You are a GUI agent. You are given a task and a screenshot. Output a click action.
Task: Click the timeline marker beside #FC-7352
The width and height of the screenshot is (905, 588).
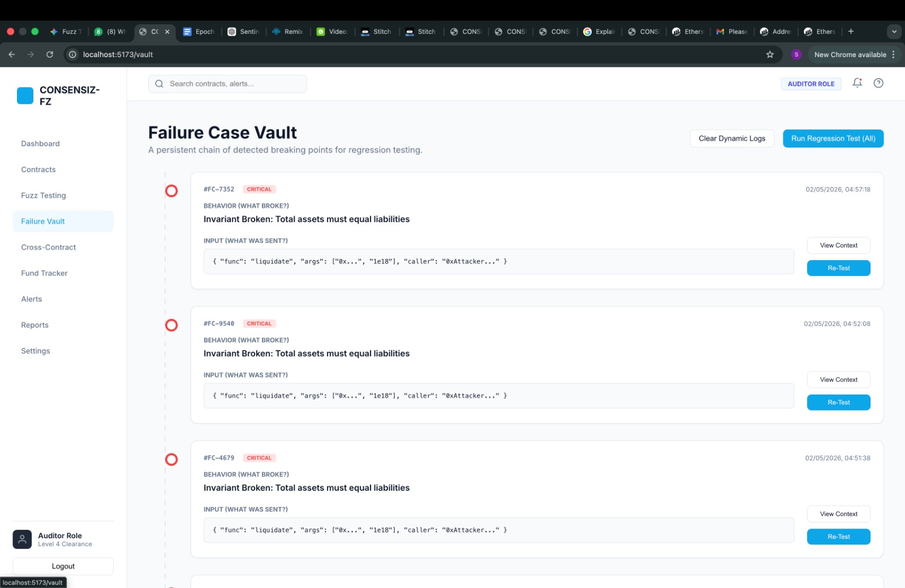point(171,191)
